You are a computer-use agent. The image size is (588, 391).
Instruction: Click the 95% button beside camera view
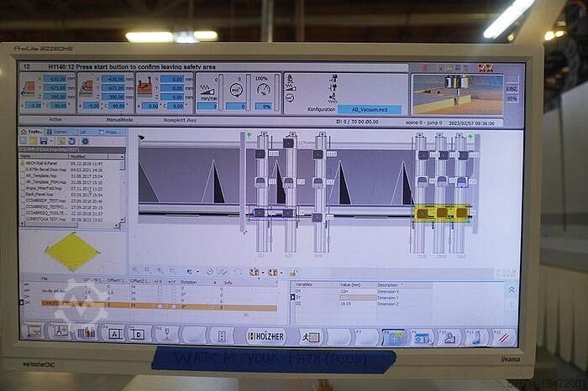tap(512, 98)
